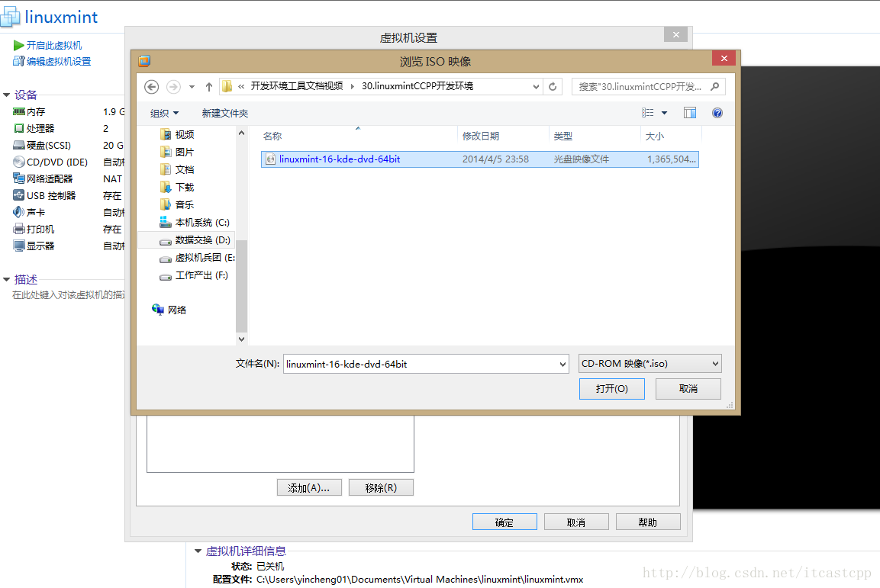Open the 文件名 combo box dropdown
This screenshot has width=880, height=588.
pos(563,365)
